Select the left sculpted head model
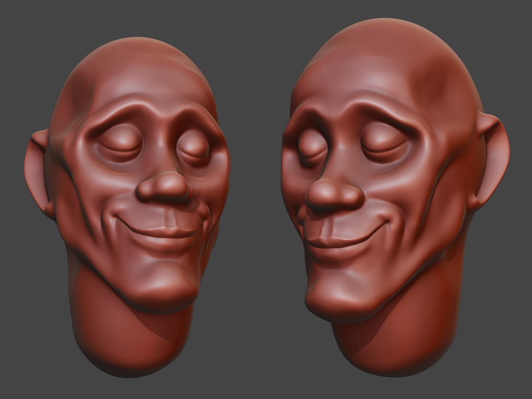The height and width of the screenshot is (399, 532). coord(127,207)
